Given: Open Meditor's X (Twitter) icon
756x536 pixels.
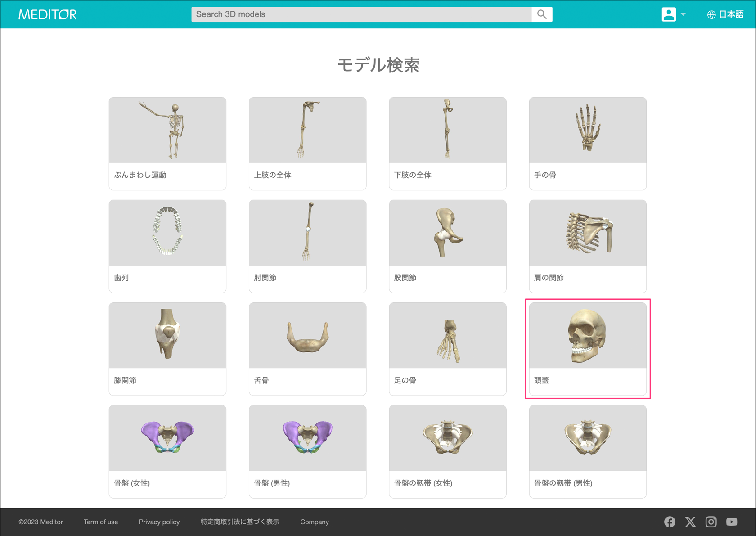Looking at the screenshot, I should [690, 522].
